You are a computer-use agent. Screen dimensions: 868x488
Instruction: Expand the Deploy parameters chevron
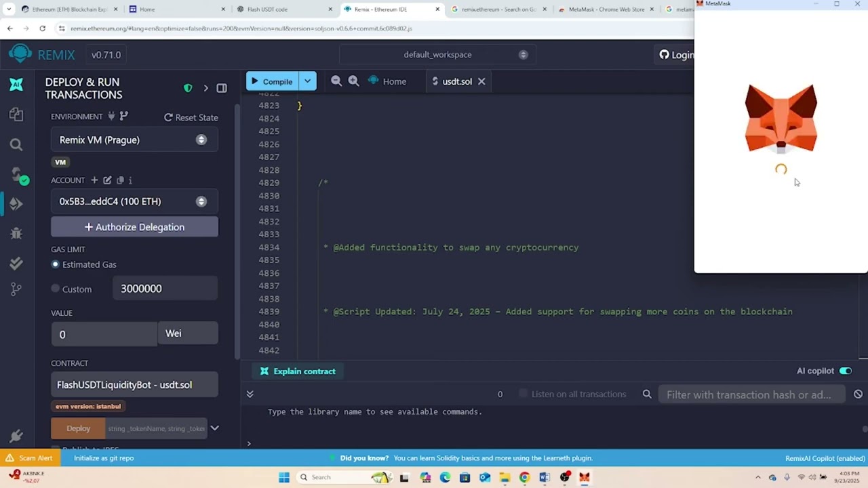214,428
